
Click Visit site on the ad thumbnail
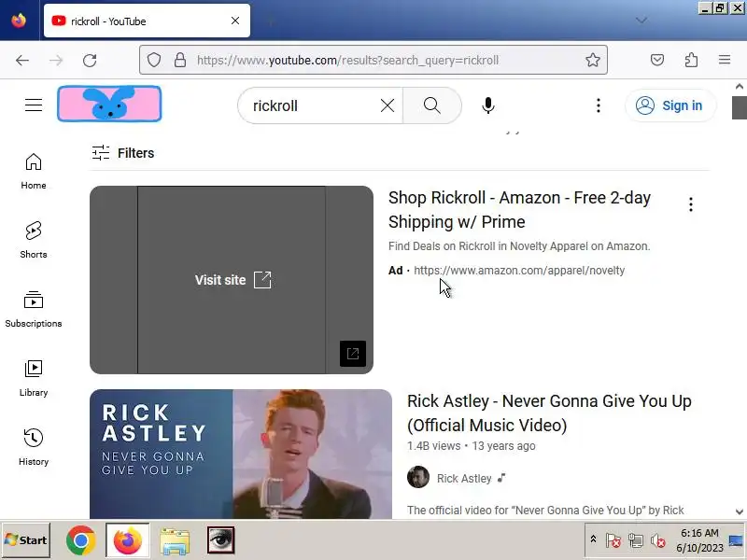pyautogui.click(x=233, y=280)
